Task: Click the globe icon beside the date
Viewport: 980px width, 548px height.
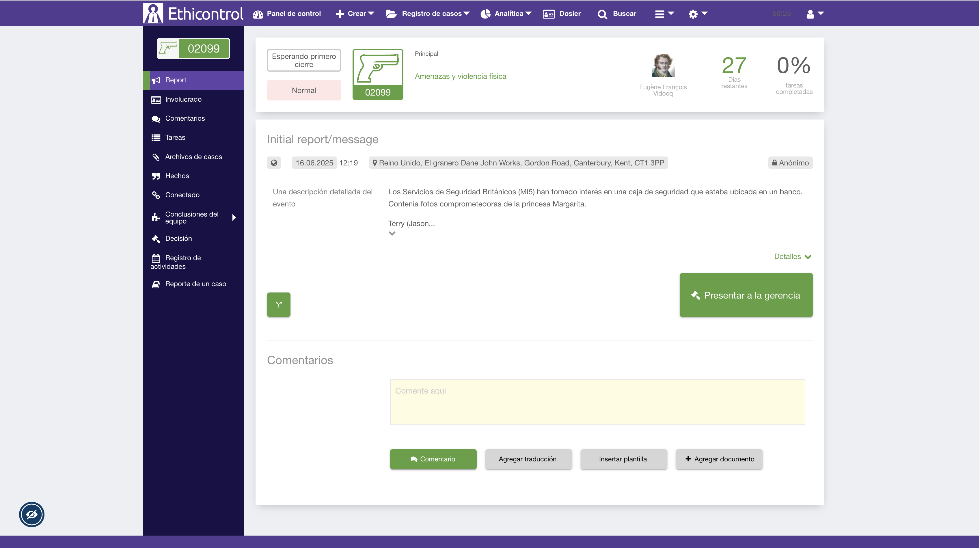Action: [274, 163]
